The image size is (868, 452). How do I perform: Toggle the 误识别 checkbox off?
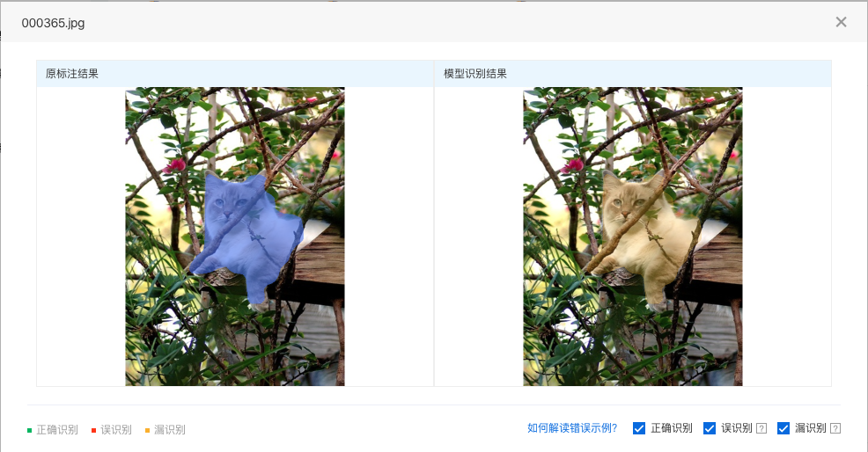pos(710,428)
